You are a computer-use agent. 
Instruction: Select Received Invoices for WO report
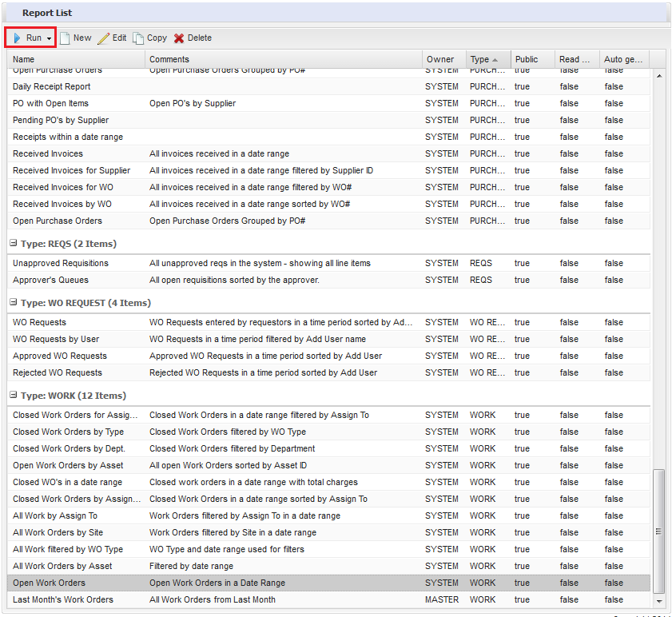(x=328, y=187)
